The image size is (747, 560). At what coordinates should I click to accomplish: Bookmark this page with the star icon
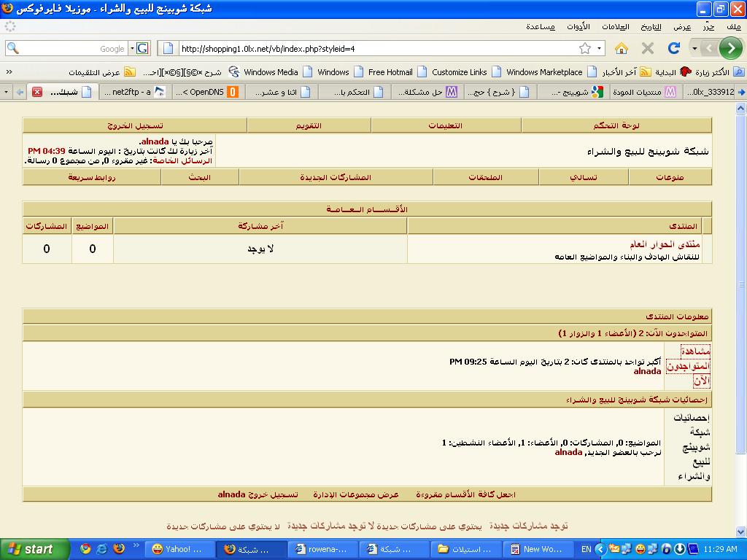pyautogui.click(x=584, y=49)
